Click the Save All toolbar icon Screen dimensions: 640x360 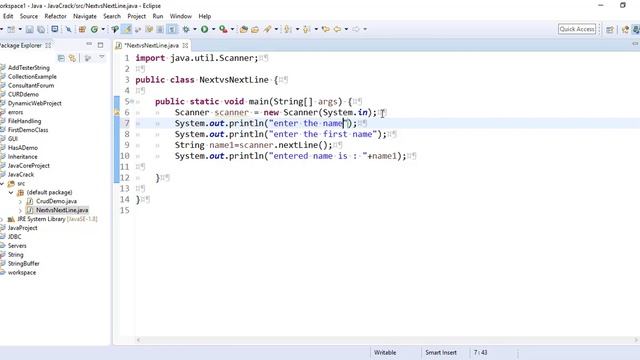(41, 29)
